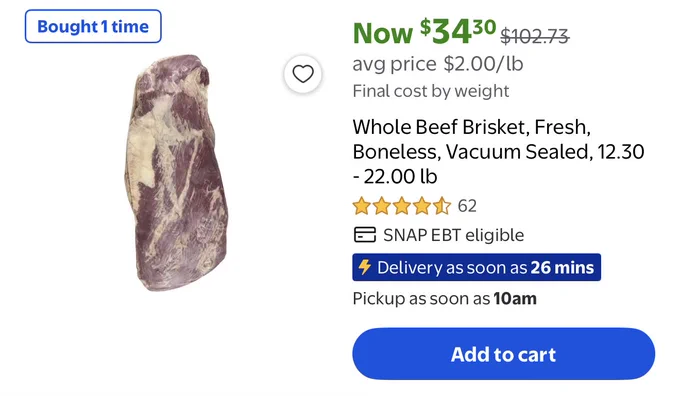
Task: Click the half-filled fifth rating star
Action: point(441,206)
